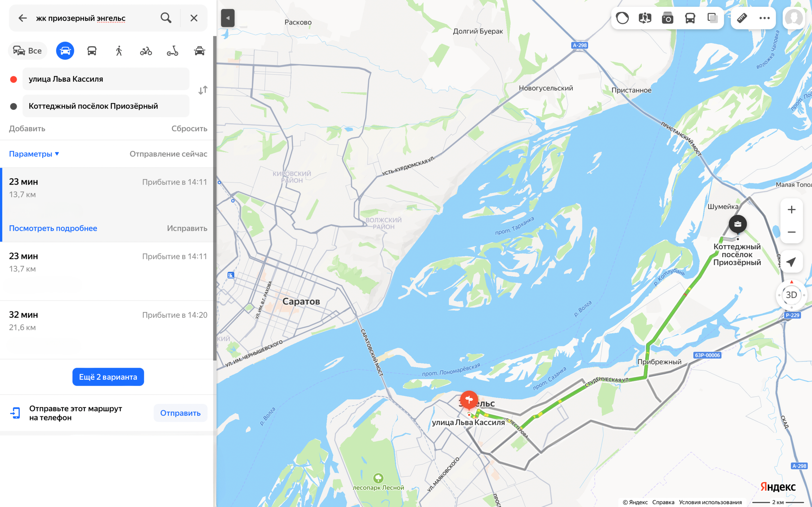The image size is (812, 507).
Task: Zoom in the map with plus
Action: click(791, 209)
